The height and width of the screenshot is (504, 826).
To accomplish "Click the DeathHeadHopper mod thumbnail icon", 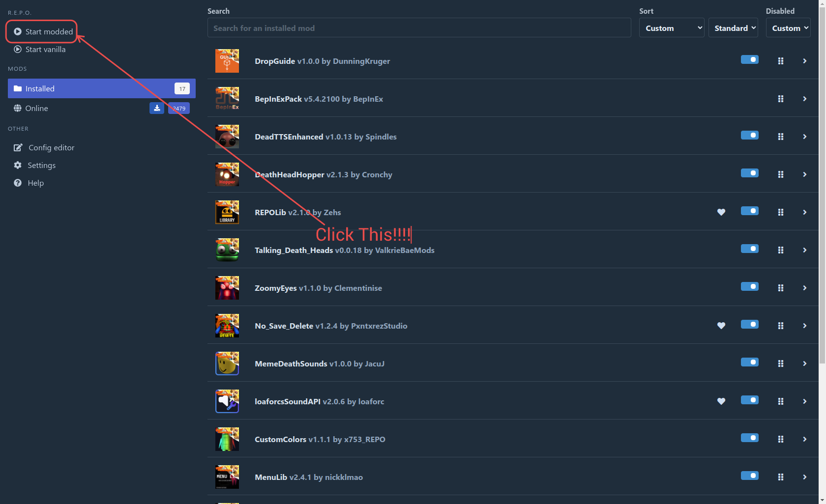I will pos(227,174).
